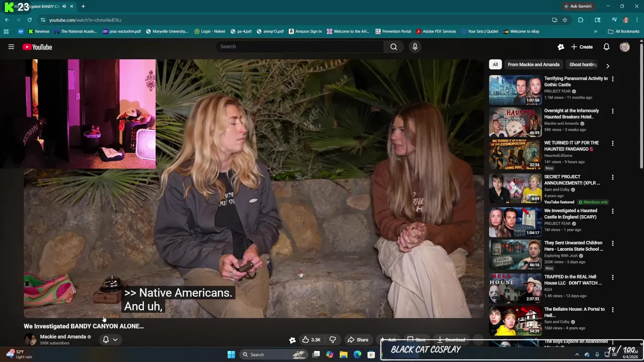Go to the YouTube home logo
The image size is (644, 362).
[x=37, y=47]
